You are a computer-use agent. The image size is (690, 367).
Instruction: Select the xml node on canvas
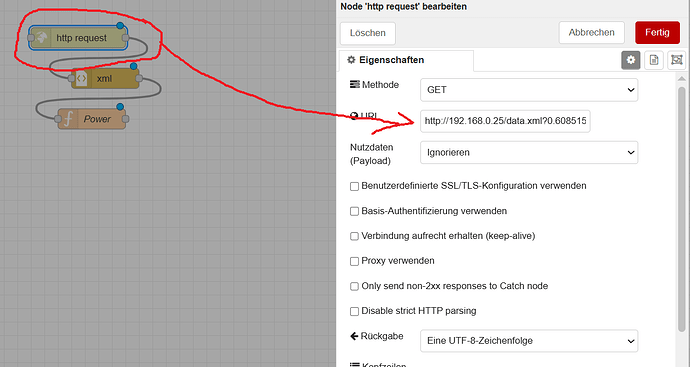pos(105,78)
